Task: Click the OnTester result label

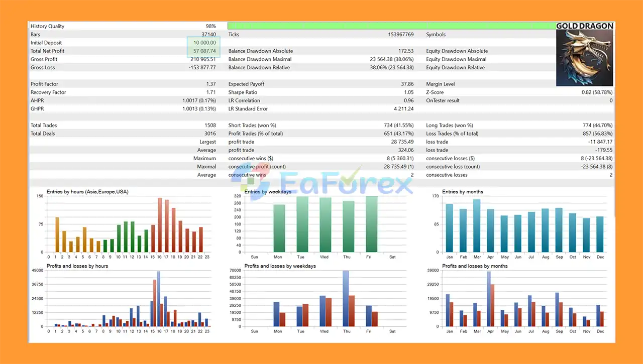Action: 443,100
